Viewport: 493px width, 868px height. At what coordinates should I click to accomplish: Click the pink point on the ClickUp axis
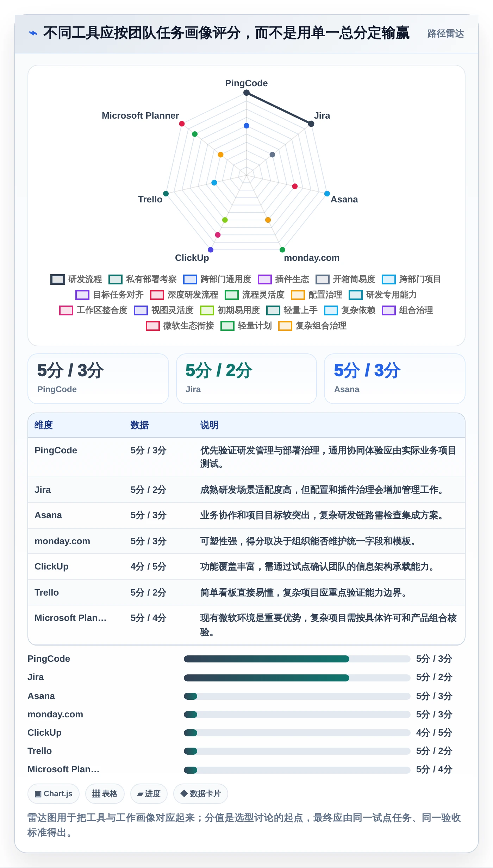coord(218,235)
